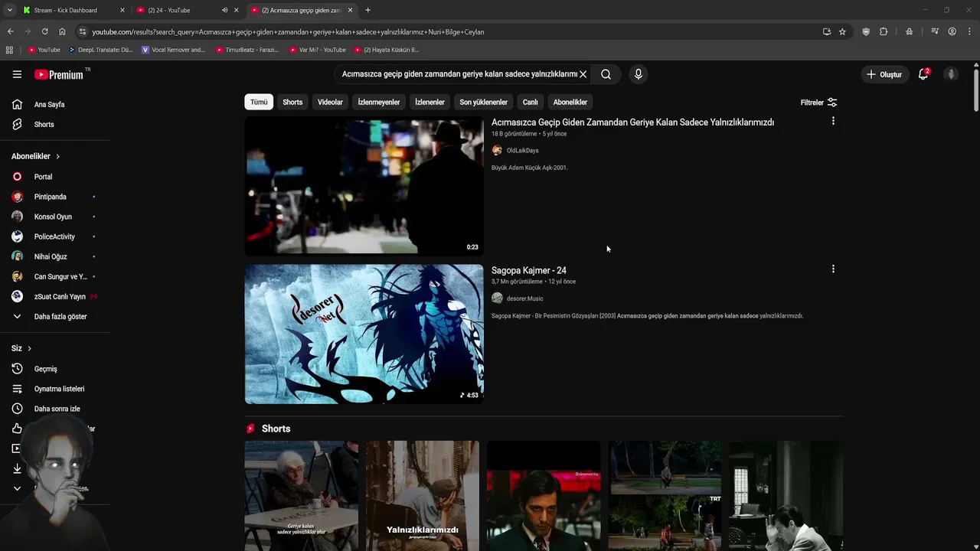
Task: Reload the page in the browser
Action: (44, 31)
